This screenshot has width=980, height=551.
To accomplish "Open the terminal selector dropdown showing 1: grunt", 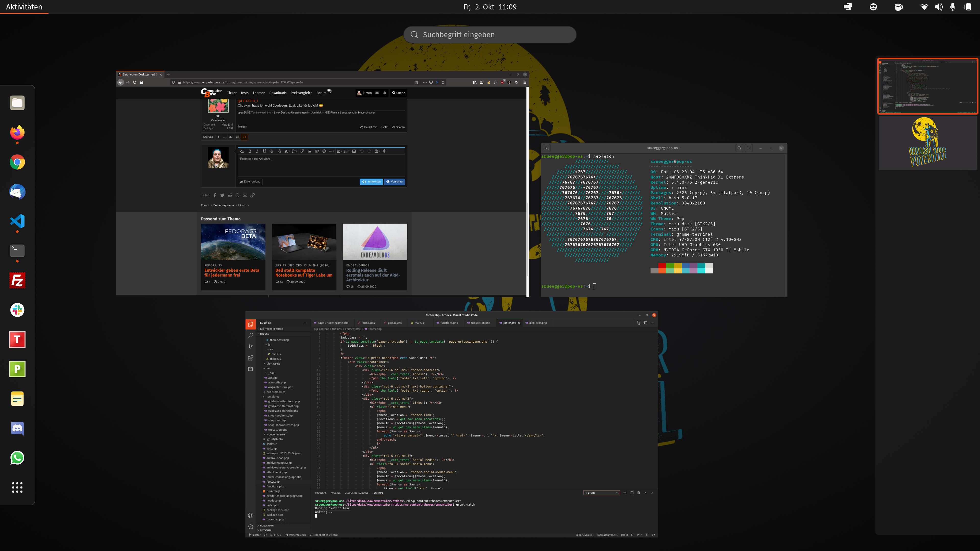I will point(601,493).
